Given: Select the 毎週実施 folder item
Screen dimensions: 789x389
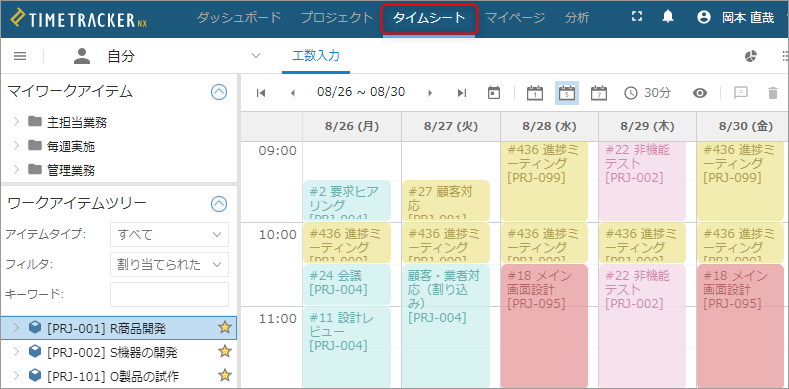Looking at the screenshot, I should (70, 146).
